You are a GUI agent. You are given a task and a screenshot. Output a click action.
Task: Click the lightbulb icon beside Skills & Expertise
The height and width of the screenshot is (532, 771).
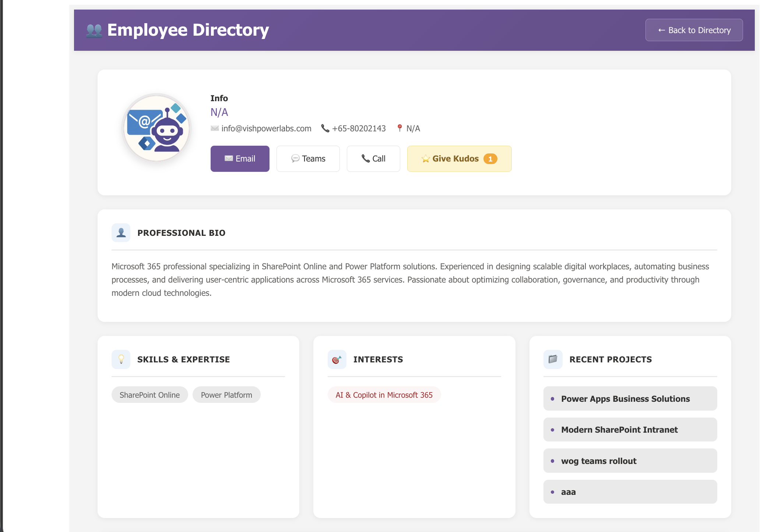[121, 359]
